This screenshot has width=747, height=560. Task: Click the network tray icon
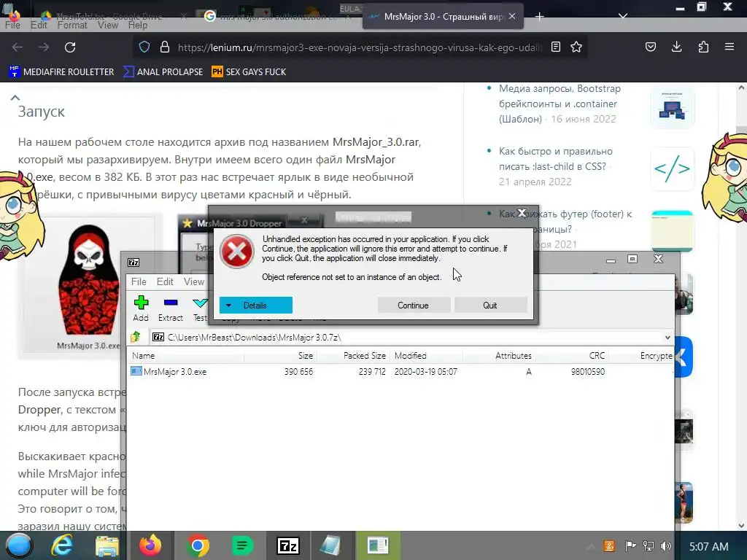649,546
